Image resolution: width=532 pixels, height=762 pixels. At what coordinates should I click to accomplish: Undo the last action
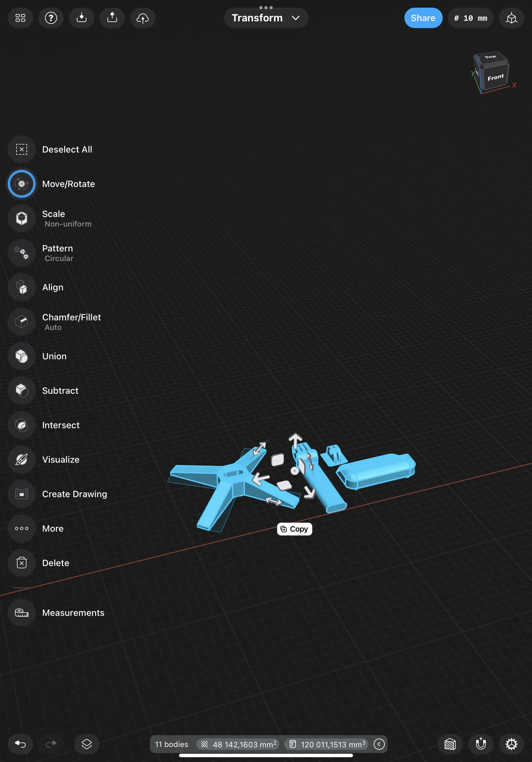[x=20, y=744]
